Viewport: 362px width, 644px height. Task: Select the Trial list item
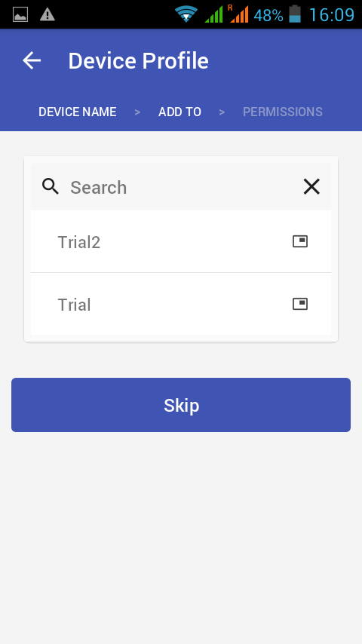click(181, 304)
